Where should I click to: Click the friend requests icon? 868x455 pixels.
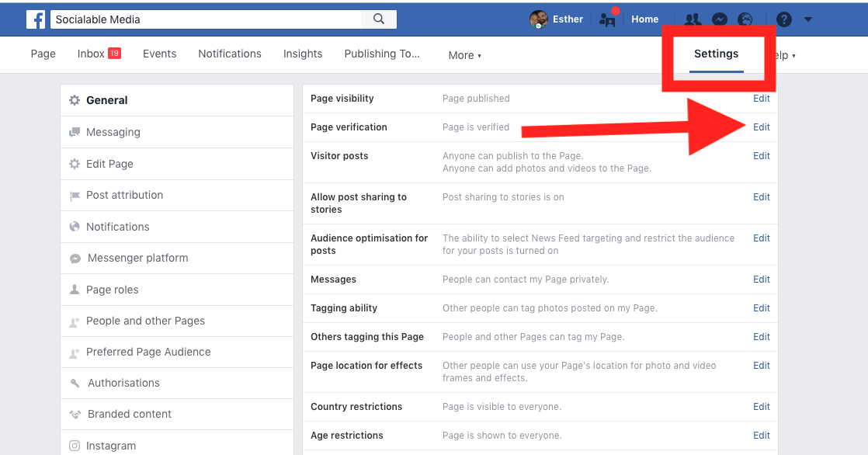(x=693, y=19)
